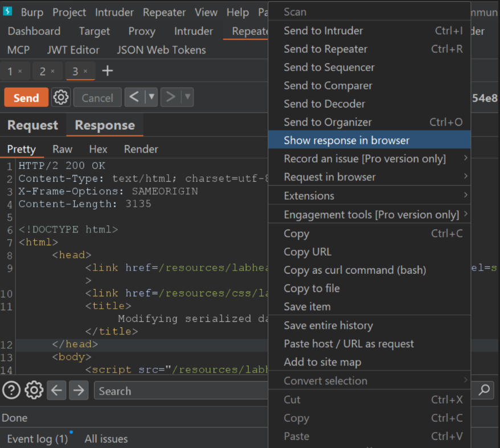Open search help question mark icon
Screen dimensions: 500x448
pyautogui.click(x=11, y=391)
